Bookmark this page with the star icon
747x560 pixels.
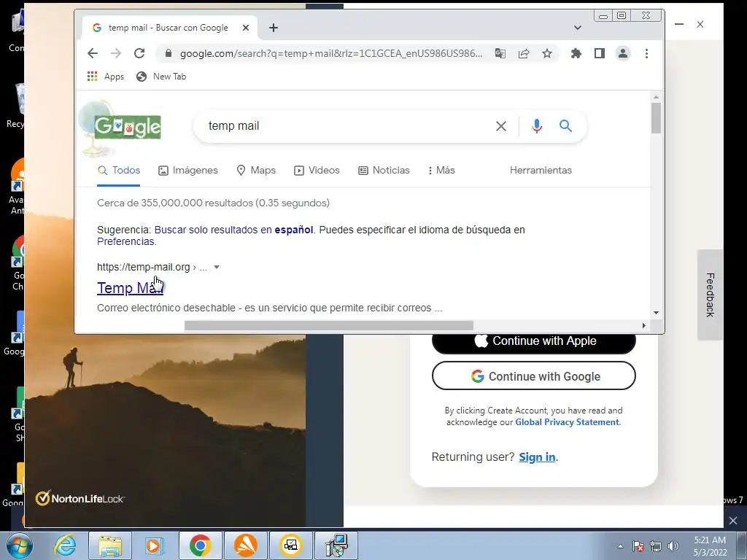click(547, 53)
